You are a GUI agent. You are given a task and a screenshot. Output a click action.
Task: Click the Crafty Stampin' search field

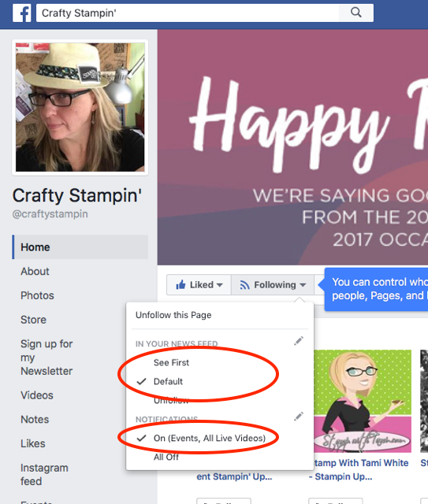(x=188, y=13)
